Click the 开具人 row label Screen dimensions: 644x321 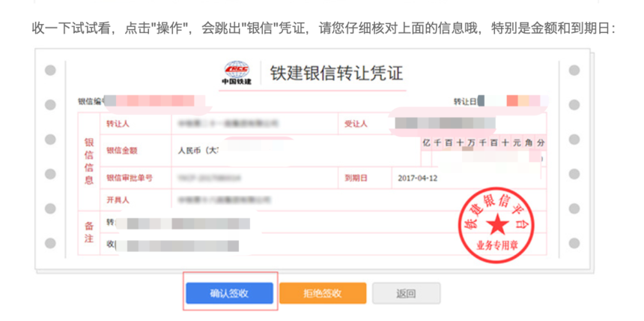[x=118, y=200]
